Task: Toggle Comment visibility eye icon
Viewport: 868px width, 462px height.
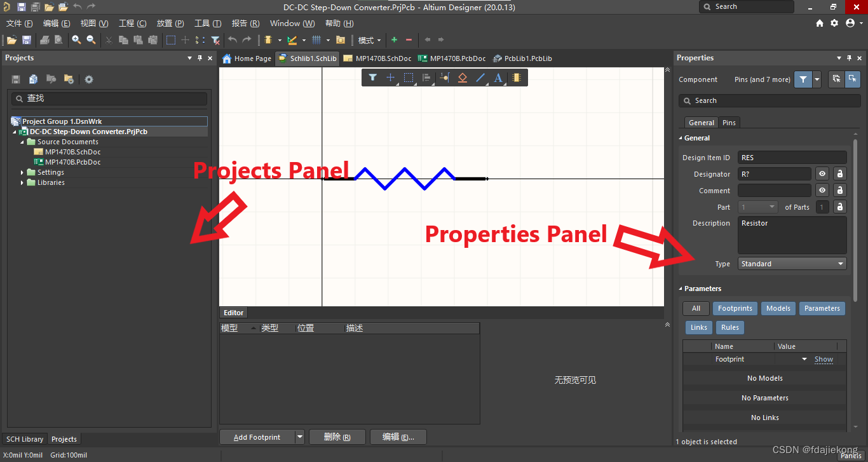Action: click(822, 191)
